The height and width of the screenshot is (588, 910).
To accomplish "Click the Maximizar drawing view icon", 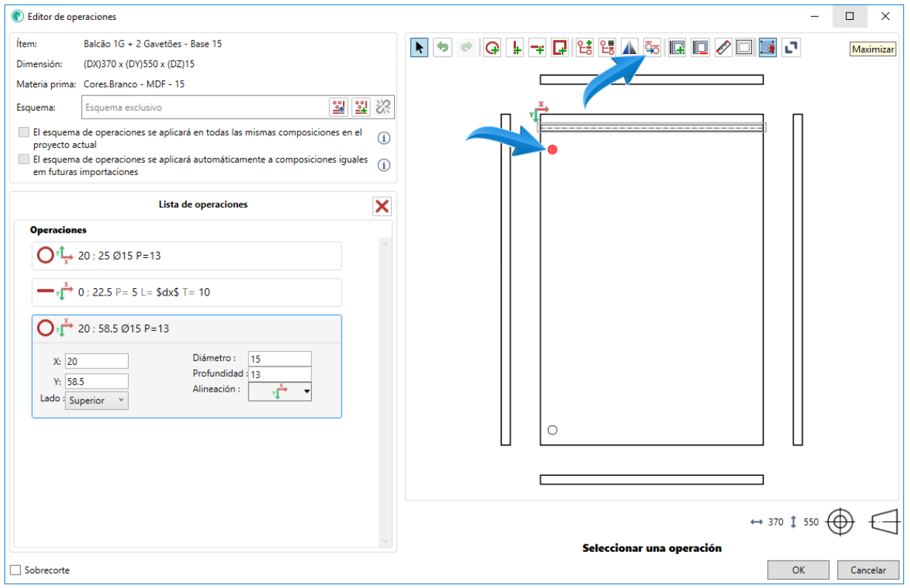I will 791,48.
